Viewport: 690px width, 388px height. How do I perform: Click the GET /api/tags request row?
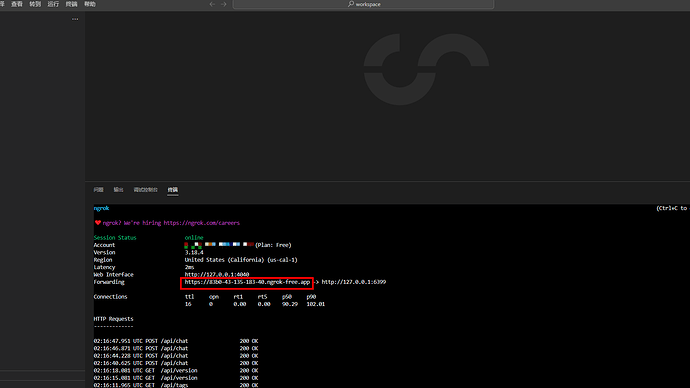(176, 385)
